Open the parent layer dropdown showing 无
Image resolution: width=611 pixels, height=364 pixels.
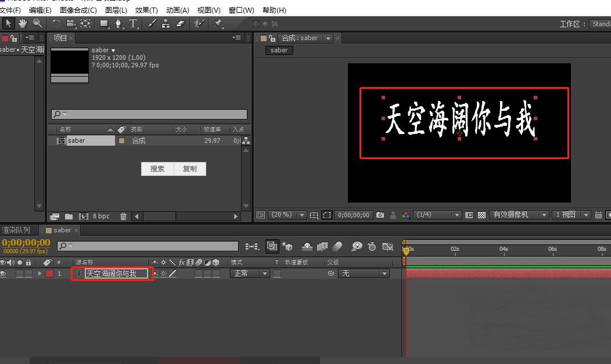[x=364, y=273]
